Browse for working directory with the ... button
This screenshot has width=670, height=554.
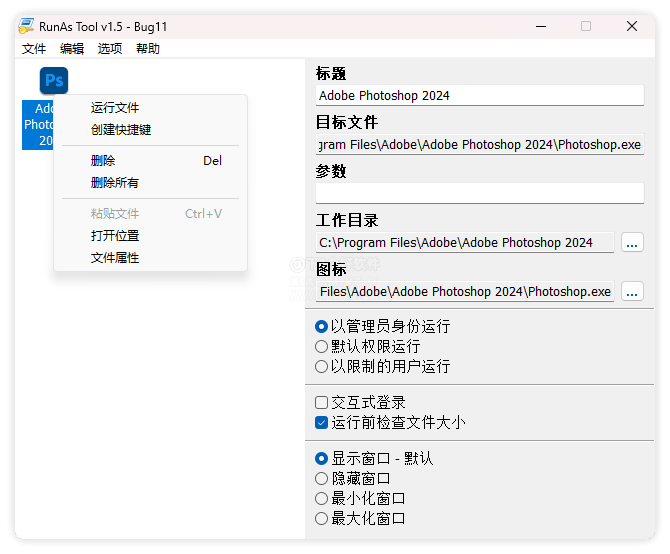click(632, 242)
